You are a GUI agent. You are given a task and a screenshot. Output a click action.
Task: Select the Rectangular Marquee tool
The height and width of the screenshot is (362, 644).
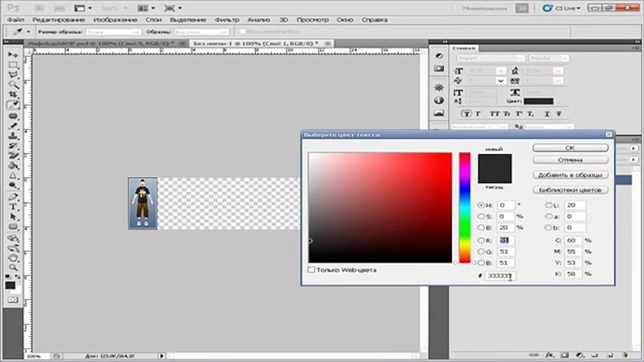point(13,64)
